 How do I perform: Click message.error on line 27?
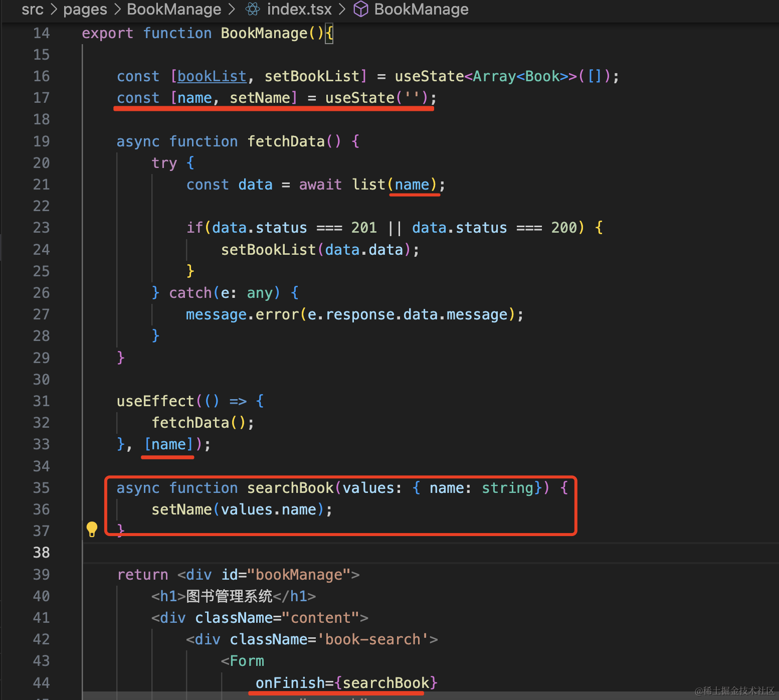click(x=242, y=314)
